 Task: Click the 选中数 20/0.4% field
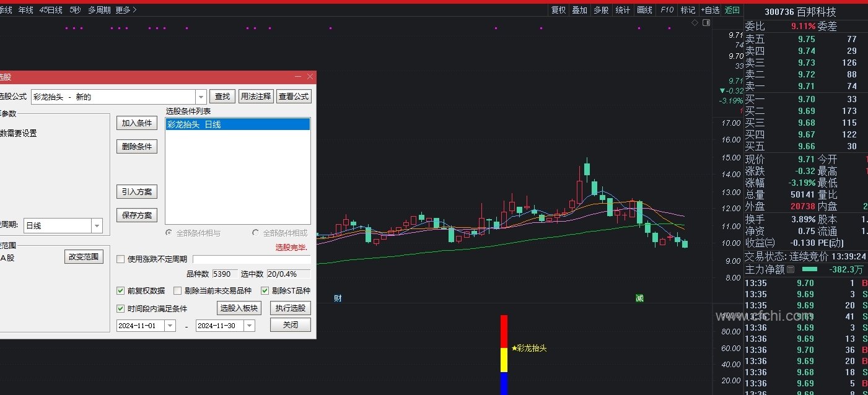(x=288, y=274)
